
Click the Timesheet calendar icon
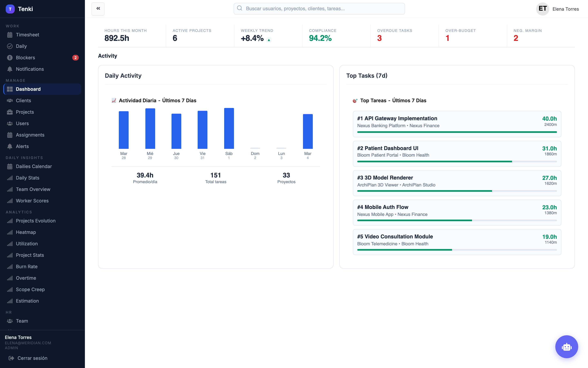pyautogui.click(x=10, y=35)
